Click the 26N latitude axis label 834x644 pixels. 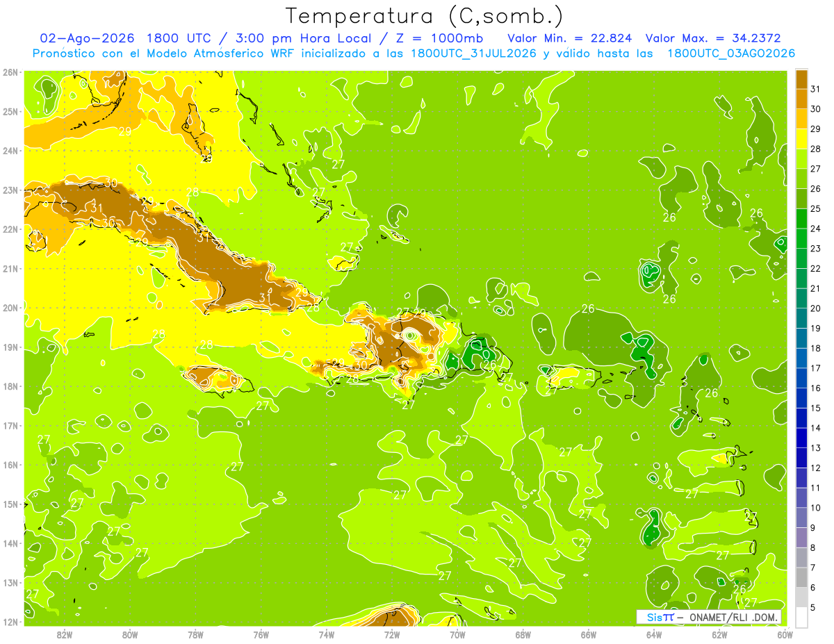click(10, 72)
